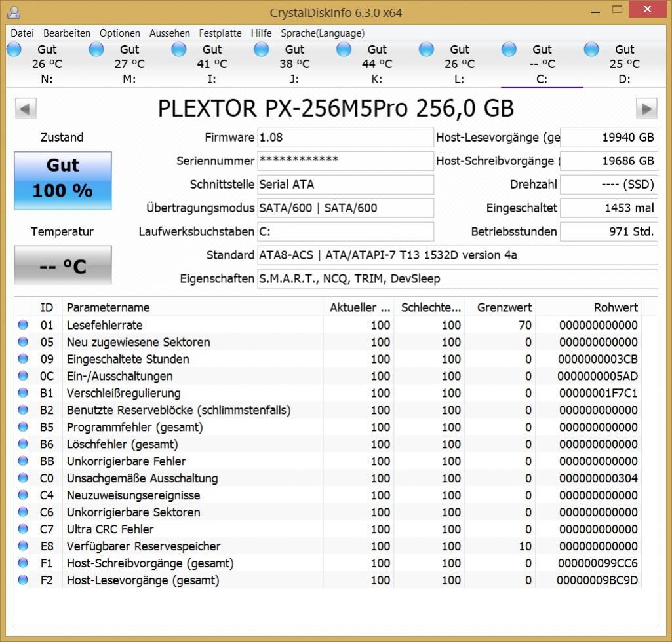Screen dimensions: 672x642
Task: Click the Firmware field showing 1.08
Action: 346,138
